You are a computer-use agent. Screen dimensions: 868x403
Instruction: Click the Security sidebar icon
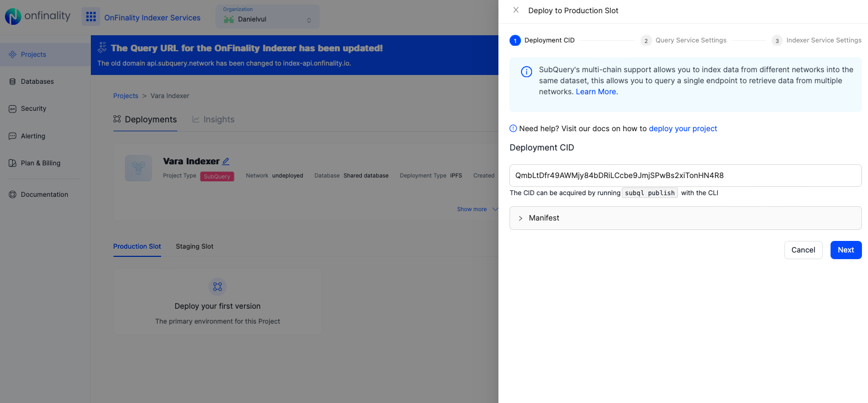click(x=13, y=109)
